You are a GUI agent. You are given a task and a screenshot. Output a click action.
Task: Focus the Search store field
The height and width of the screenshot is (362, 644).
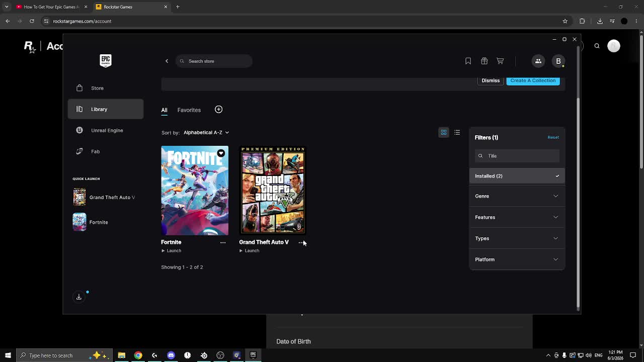[x=214, y=61]
